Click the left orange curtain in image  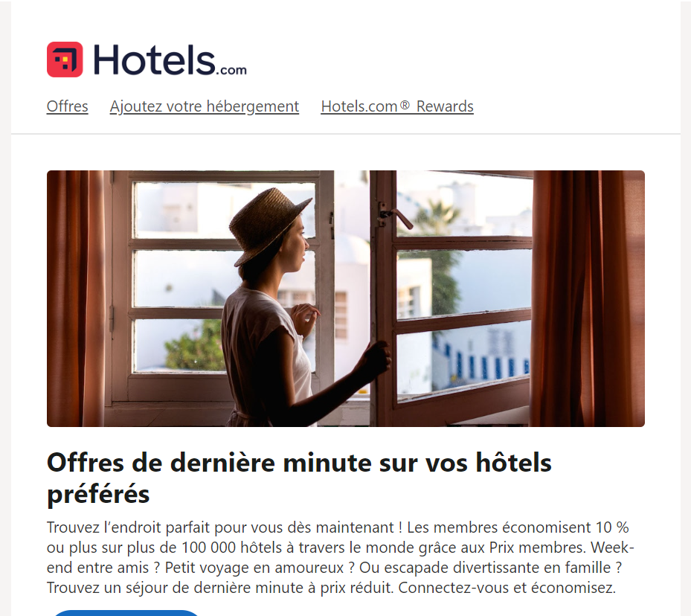click(76, 298)
